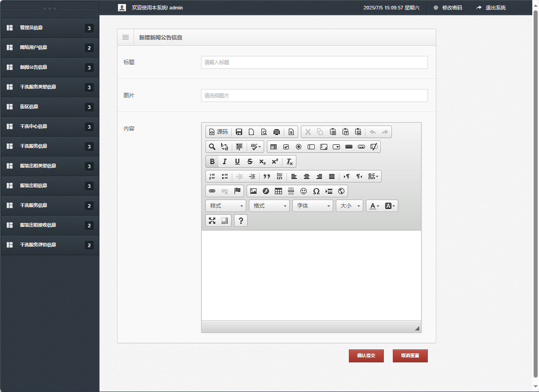This screenshot has height=392, width=539.
Task: Open the 样式 styles dropdown
Action: [226, 206]
